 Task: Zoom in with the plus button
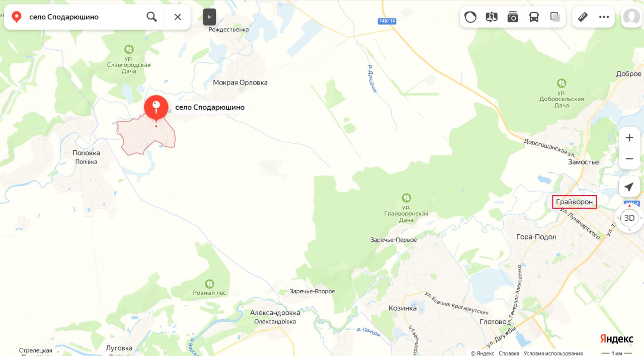(629, 138)
